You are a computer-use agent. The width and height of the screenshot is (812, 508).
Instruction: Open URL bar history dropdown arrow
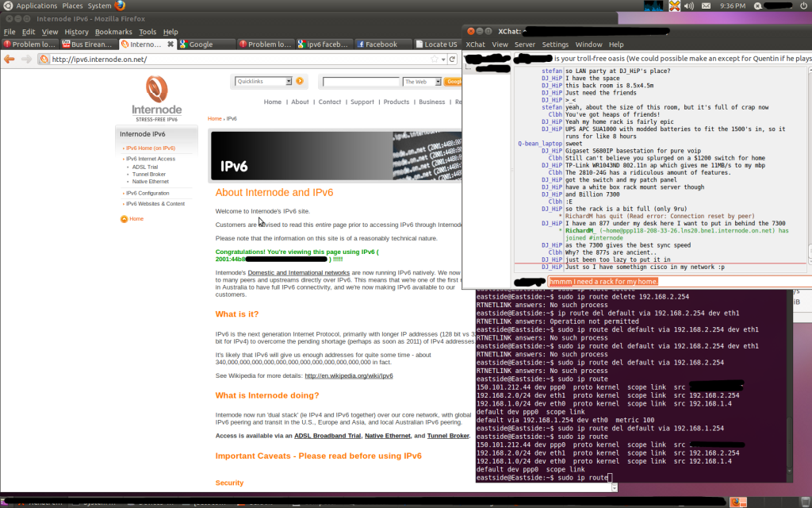pyautogui.click(x=443, y=60)
